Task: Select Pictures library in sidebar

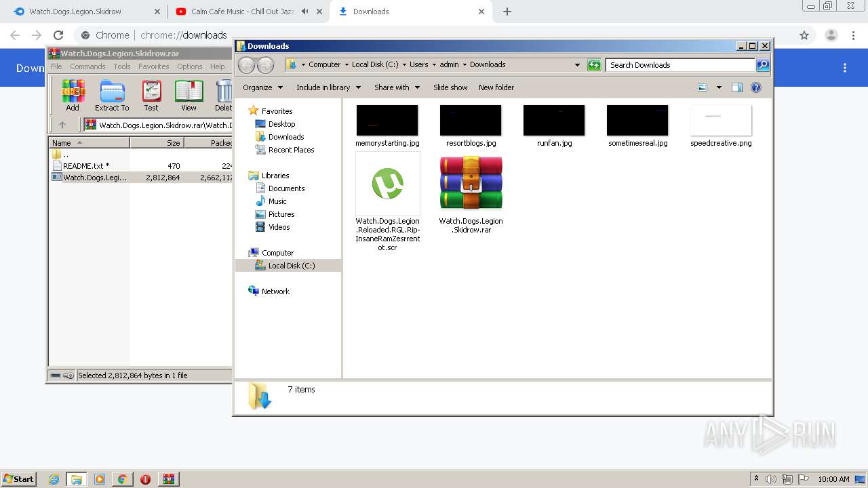Action: click(x=281, y=214)
